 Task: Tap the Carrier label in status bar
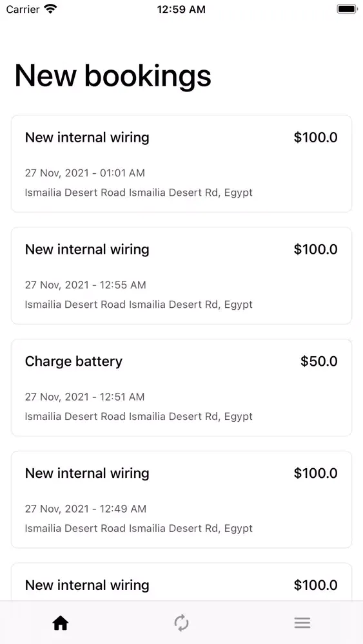[23, 9]
